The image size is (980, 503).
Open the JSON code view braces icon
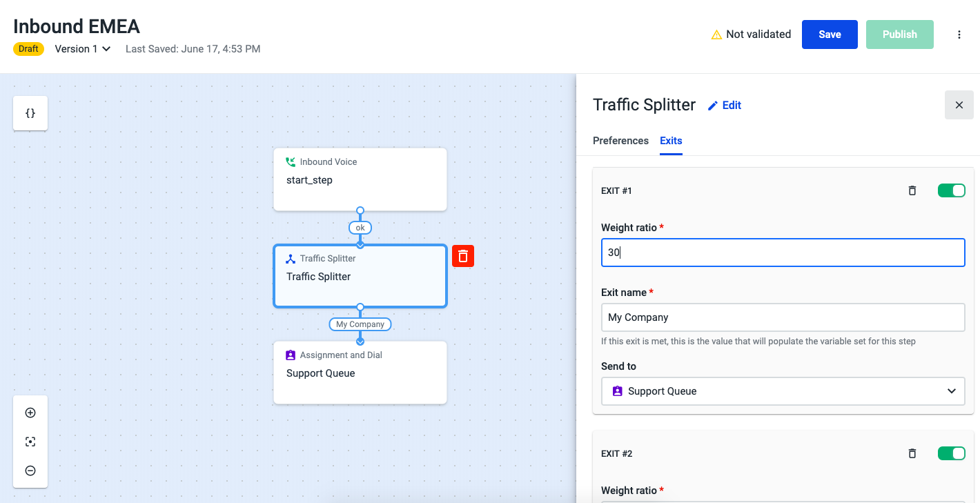pyautogui.click(x=30, y=113)
